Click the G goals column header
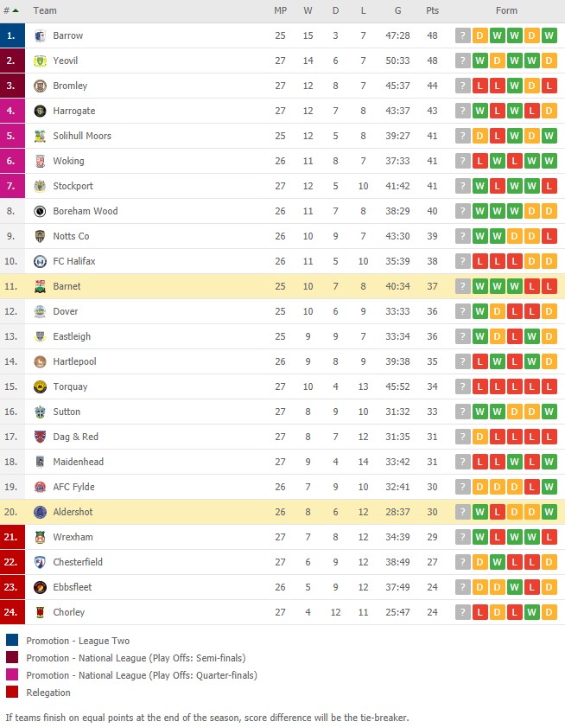This screenshot has height=728, width=565. click(x=398, y=10)
